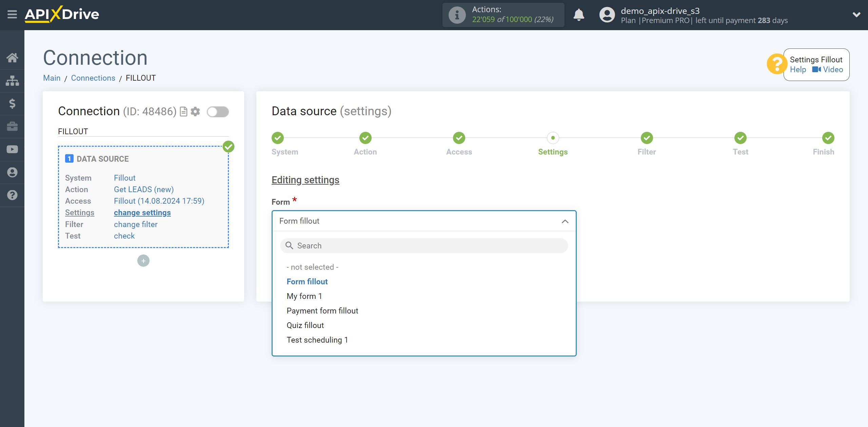Click the yellow help question bubble
This screenshot has width=868, height=427.
tap(777, 64)
